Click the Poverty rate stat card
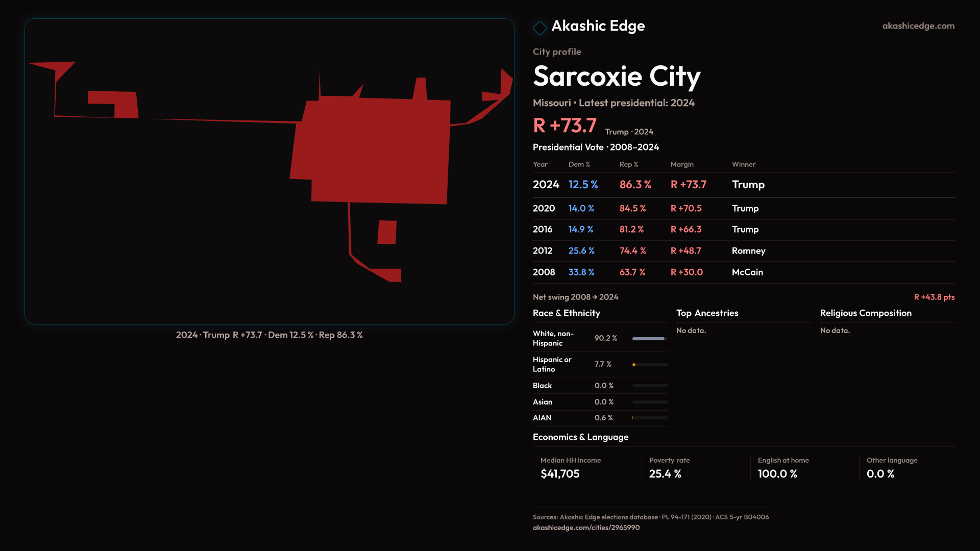 (669, 468)
